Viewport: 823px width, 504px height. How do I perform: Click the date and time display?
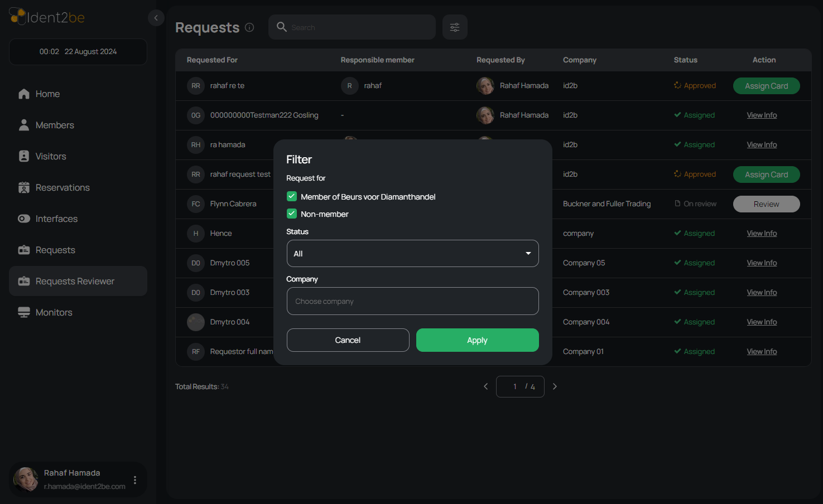coord(78,52)
